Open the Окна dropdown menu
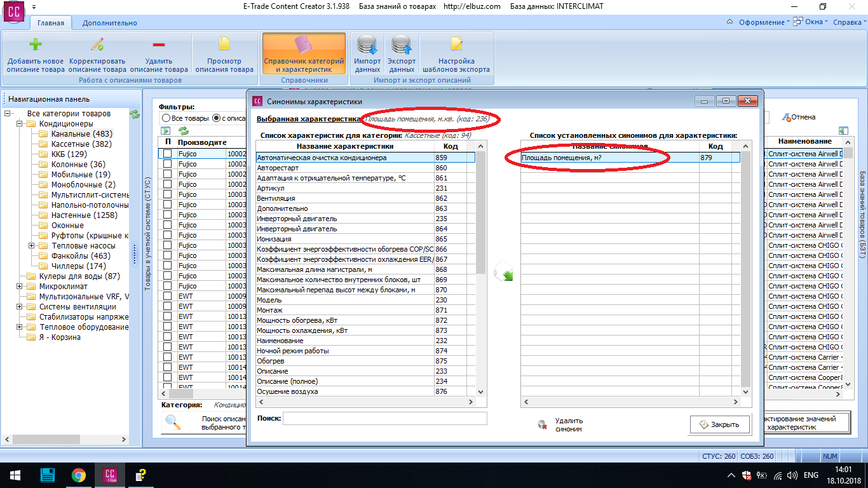This screenshot has height=488, width=868. [x=811, y=22]
